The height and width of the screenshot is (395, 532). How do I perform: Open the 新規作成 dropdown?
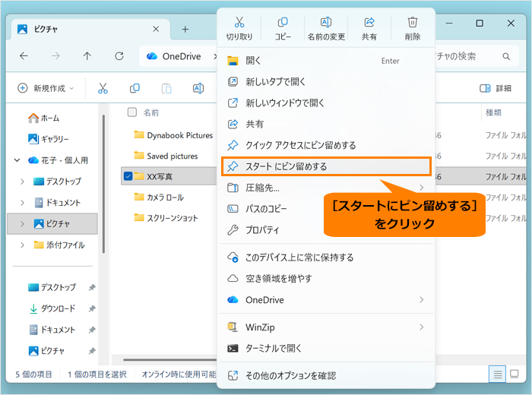point(46,88)
